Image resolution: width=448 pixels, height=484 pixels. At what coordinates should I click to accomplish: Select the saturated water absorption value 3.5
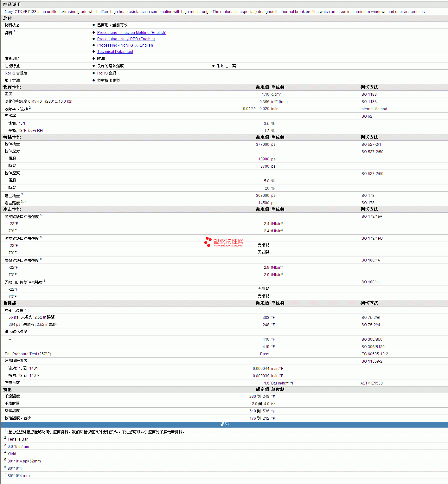tap(266, 124)
